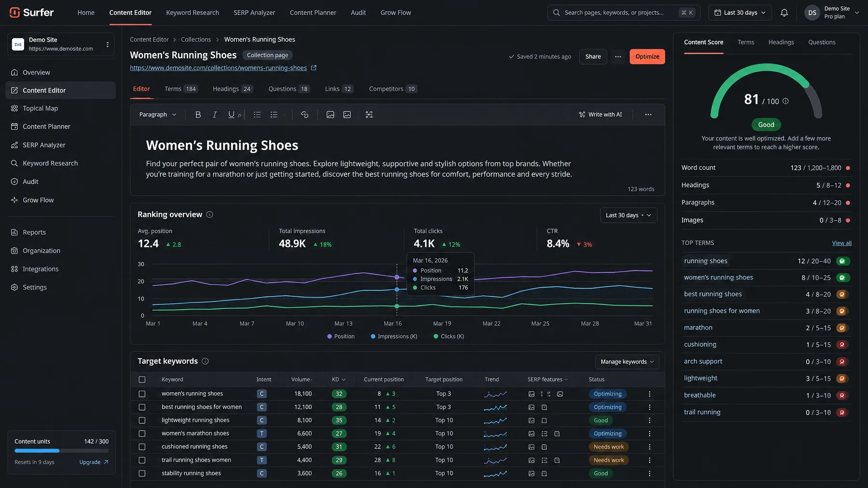
Task: Open Paragraph style dropdown
Action: click(x=158, y=115)
